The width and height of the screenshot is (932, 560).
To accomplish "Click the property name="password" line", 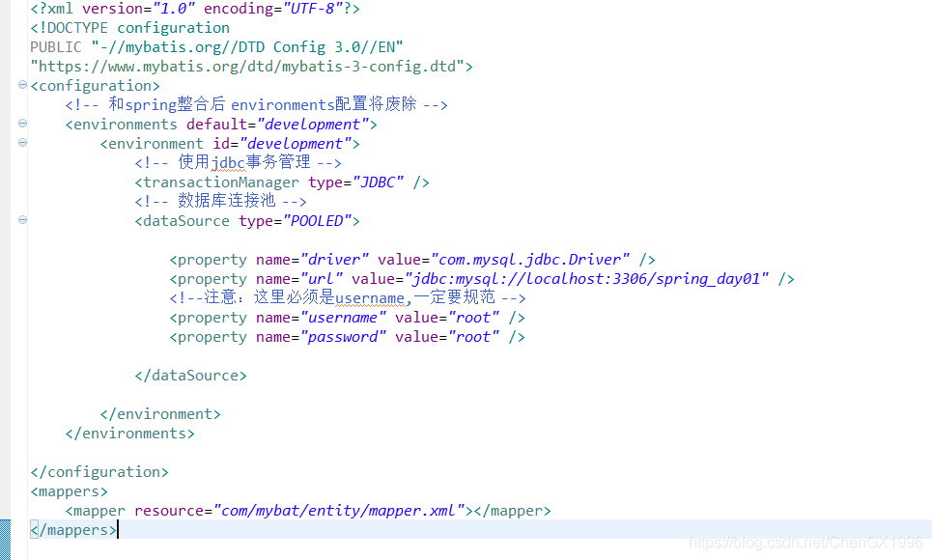I will 347,336.
